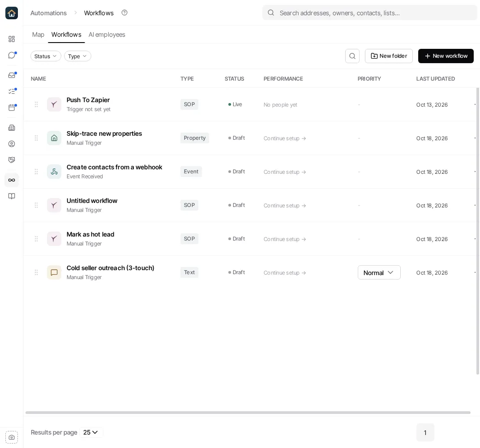The image size is (480, 448).
Task: Open Cold seller outreach (3-touch) workflow
Action: click(x=110, y=268)
